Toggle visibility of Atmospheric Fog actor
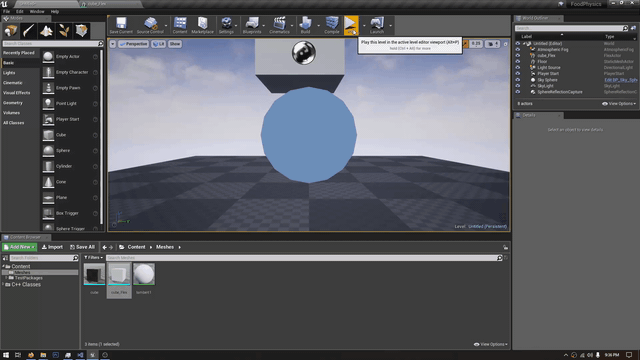The height and width of the screenshot is (360, 640). point(518,49)
